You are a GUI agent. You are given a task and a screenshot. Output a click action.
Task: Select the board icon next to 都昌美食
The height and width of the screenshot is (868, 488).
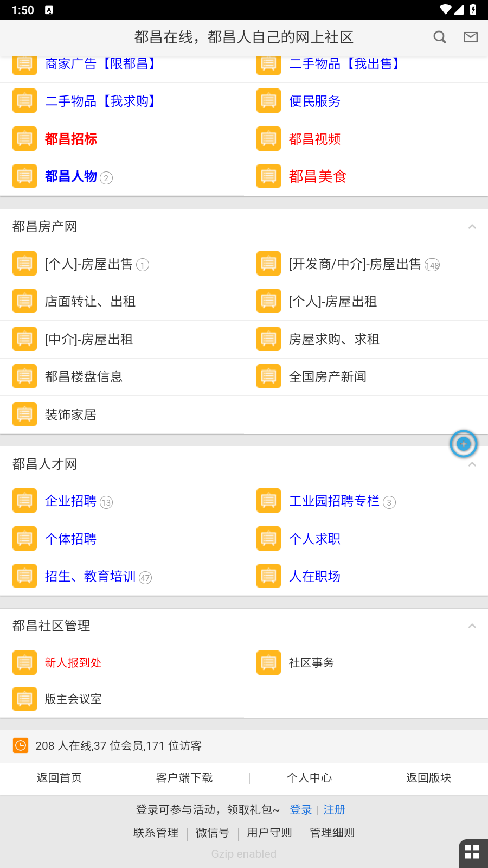tap(268, 176)
